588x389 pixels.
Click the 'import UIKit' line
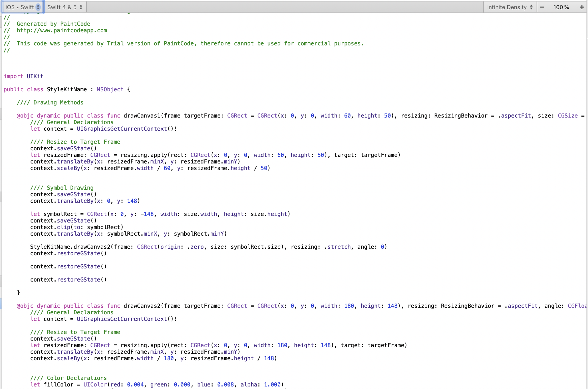point(23,76)
